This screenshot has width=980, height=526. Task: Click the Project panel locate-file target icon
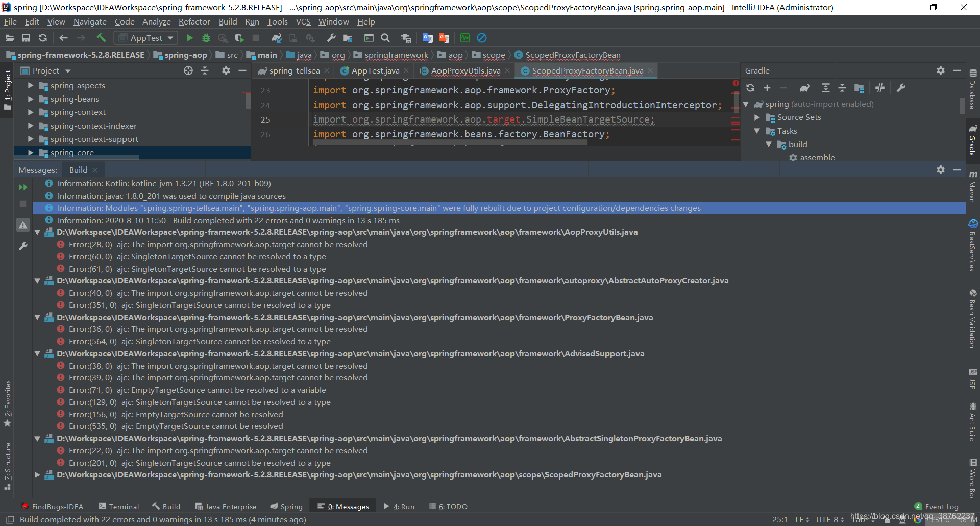[x=188, y=70]
